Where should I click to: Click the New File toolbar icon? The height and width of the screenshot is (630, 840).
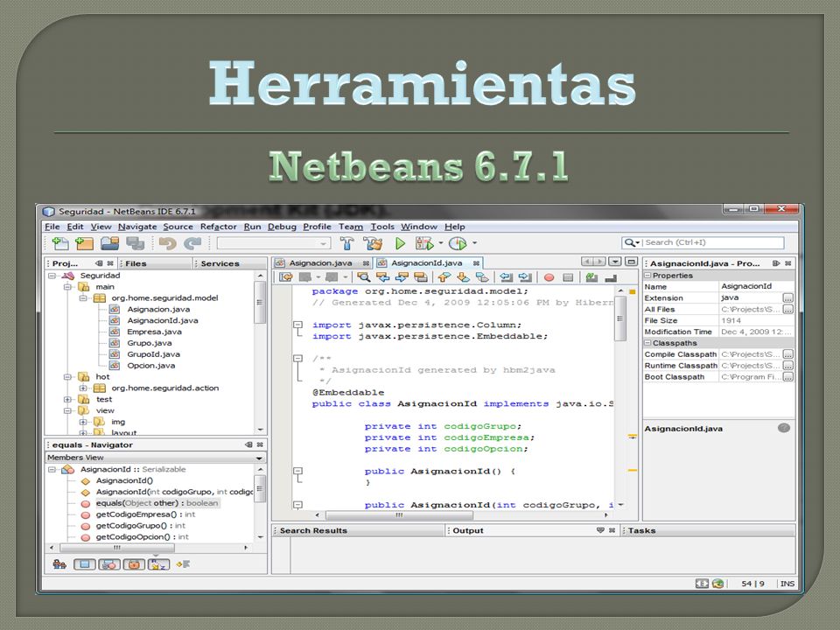pyautogui.click(x=60, y=244)
